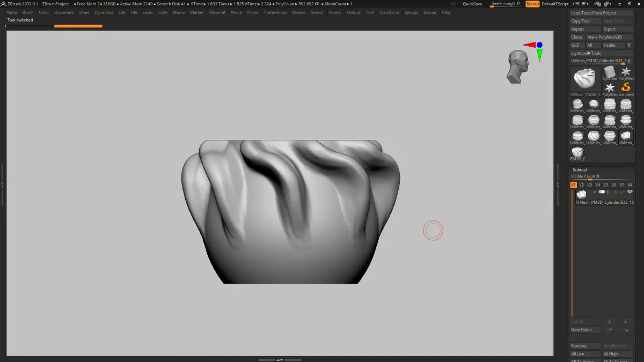Click the DefaultZScript button
This screenshot has width=644, height=362.
[555, 4]
